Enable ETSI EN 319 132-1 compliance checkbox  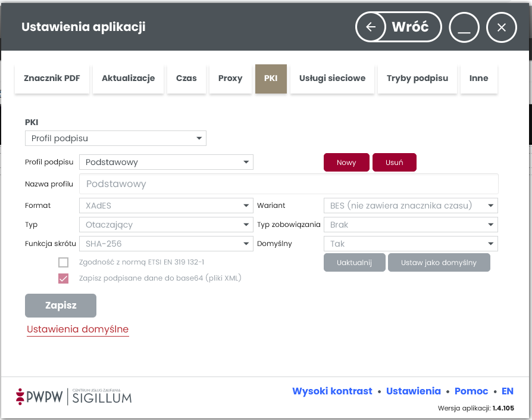(x=64, y=262)
